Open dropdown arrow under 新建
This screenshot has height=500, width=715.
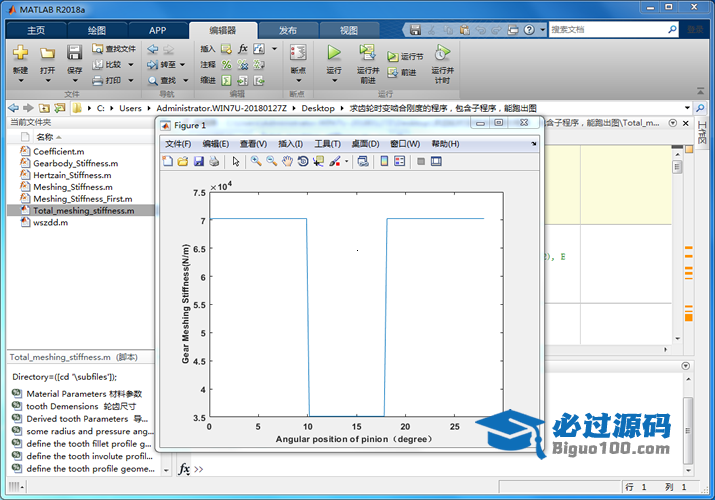pos(21,81)
